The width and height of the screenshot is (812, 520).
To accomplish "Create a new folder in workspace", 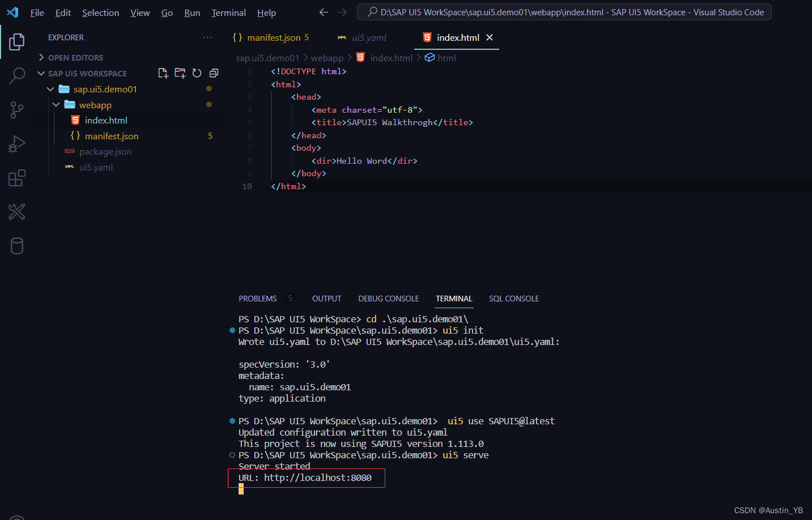I will coord(180,73).
